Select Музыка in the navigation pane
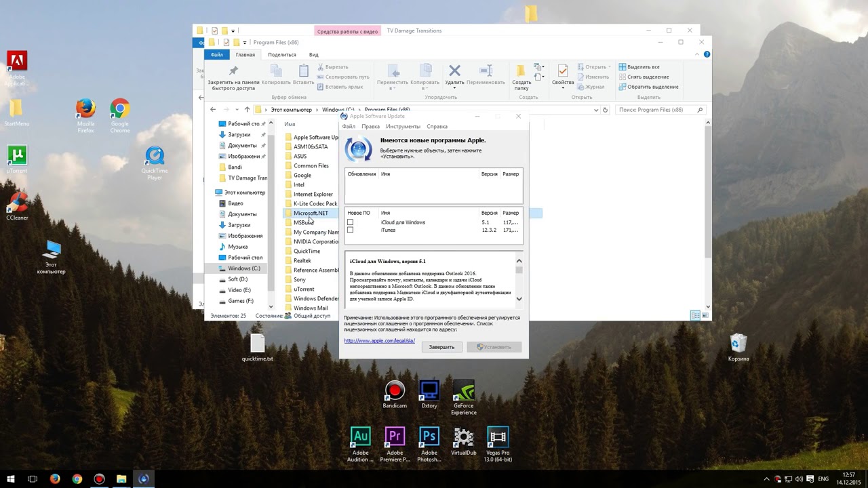 [237, 247]
